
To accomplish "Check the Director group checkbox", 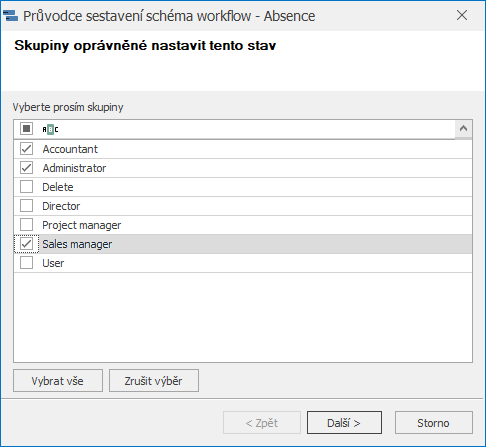I will click(x=26, y=206).
